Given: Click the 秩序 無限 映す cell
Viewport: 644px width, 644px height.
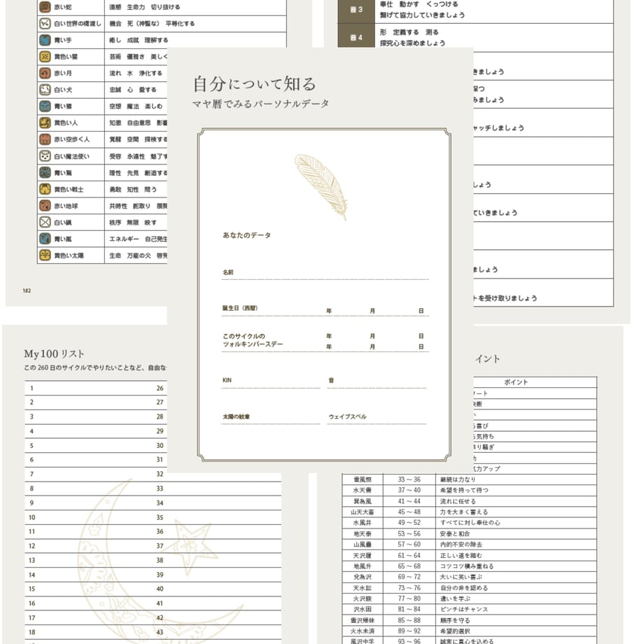Looking at the screenshot, I should click(x=136, y=222).
